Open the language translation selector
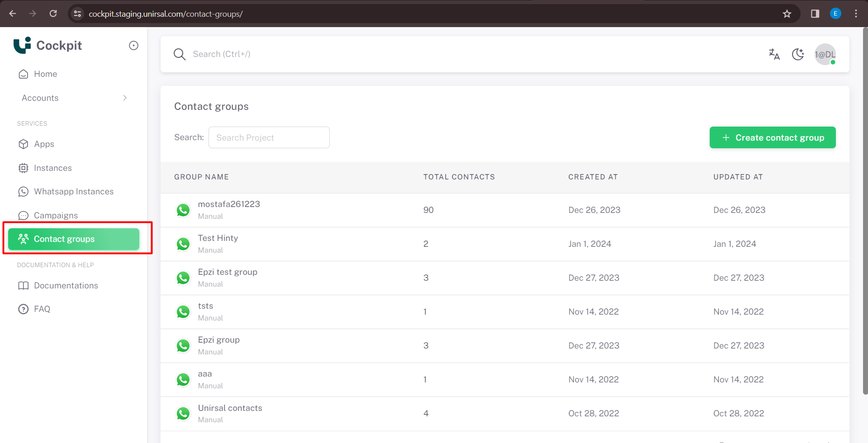The width and height of the screenshot is (868, 443). tap(774, 54)
